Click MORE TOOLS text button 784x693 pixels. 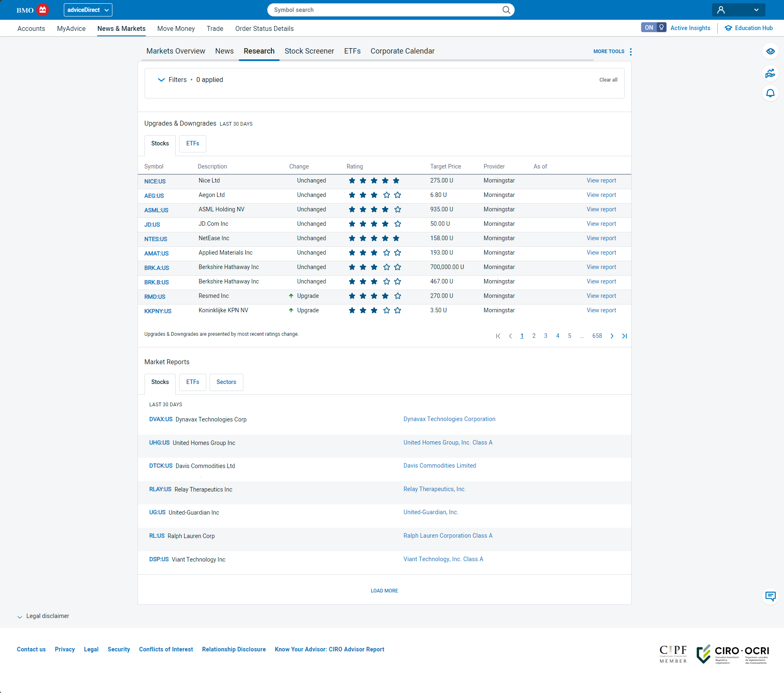click(609, 52)
